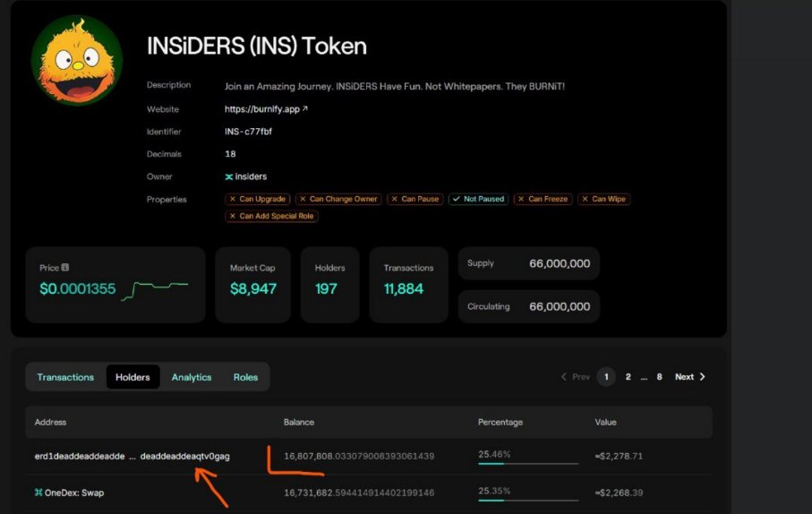This screenshot has width=812, height=514.
Task: Click the Supply 66,000,000 value
Action: pos(560,263)
